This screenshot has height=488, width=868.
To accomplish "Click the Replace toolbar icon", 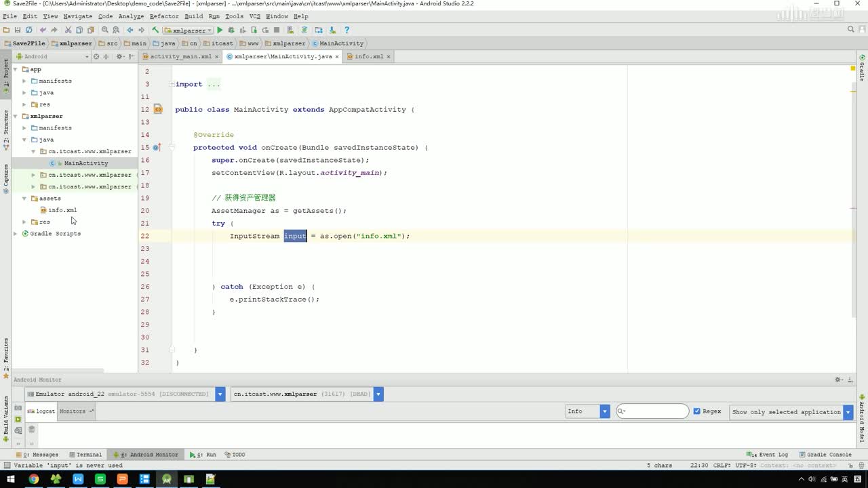I will click(x=116, y=30).
